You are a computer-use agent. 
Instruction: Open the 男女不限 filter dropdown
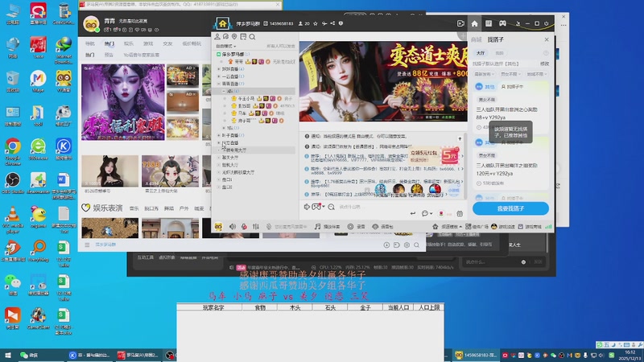[510, 74]
